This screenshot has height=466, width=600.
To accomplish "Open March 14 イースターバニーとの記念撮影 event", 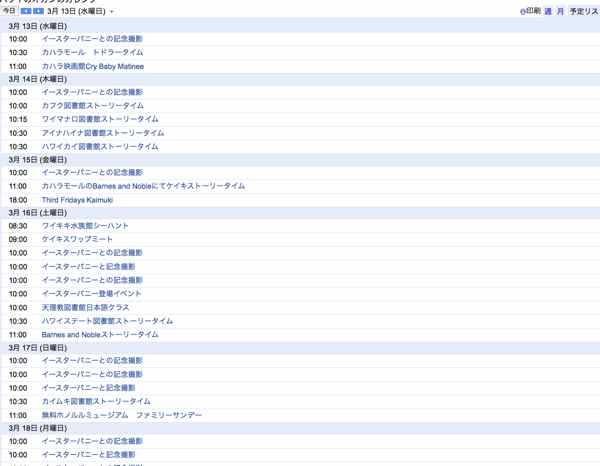I will (92, 92).
